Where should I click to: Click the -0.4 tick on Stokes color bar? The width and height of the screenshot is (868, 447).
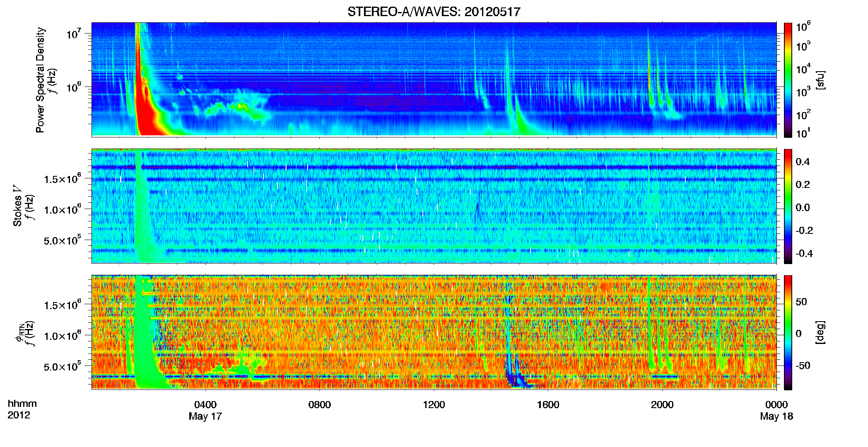click(804, 253)
